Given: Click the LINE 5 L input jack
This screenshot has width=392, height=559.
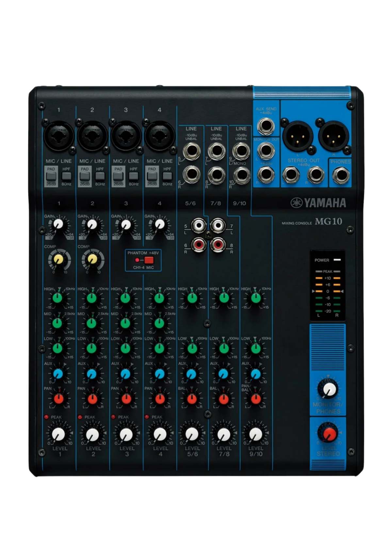Looking at the screenshot, I should 192,151.
